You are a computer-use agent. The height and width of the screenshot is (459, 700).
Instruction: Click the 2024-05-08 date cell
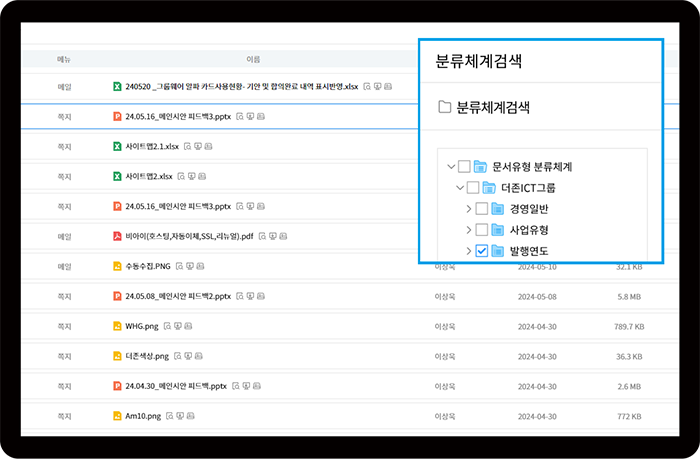click(x=537, y=296)
